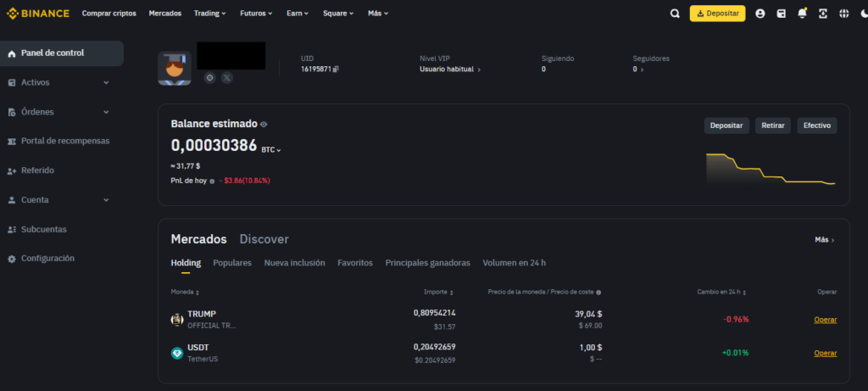The height and width of the screenshot is (391, 868).
Task: Switch to the Mercados heading tab
Action: point(198,239)
